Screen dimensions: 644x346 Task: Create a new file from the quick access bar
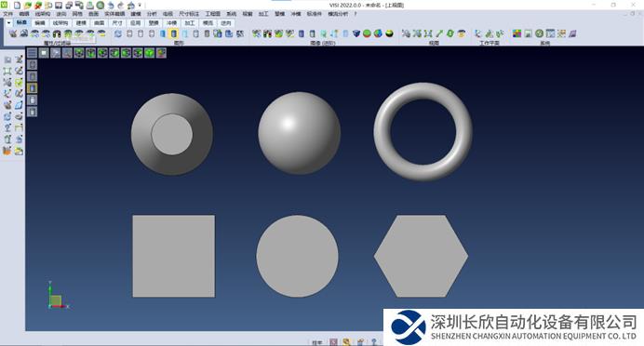point(18,6)
